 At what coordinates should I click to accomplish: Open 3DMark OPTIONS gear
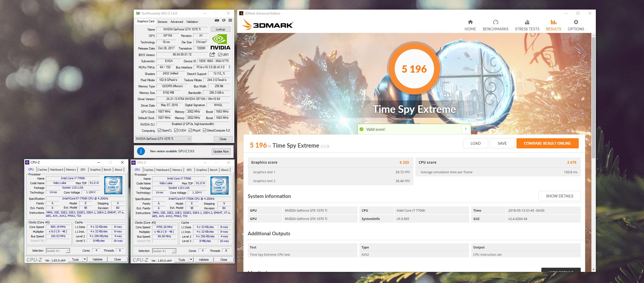pos(576,25)
